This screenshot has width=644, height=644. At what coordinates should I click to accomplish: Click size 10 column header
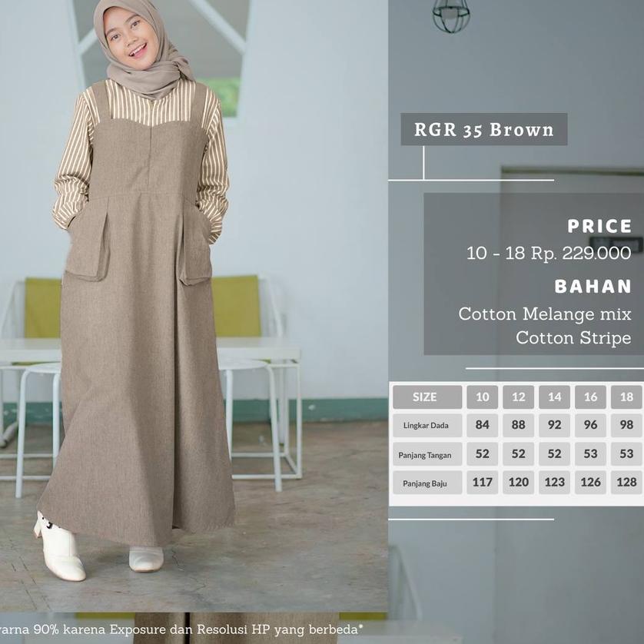(x=482, y=397)
